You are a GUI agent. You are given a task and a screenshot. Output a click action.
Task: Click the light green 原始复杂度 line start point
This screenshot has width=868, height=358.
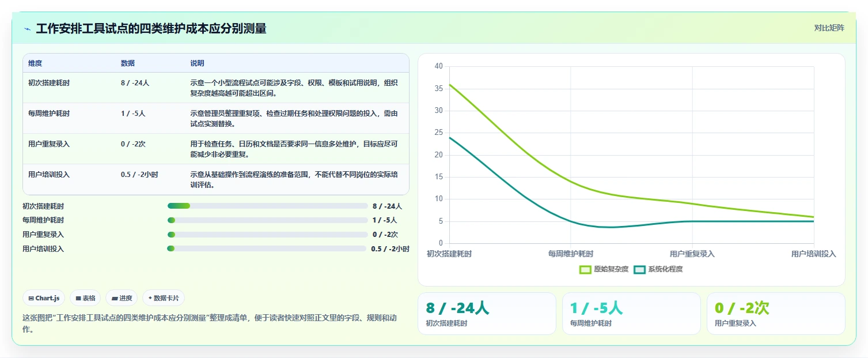(449, 84)
